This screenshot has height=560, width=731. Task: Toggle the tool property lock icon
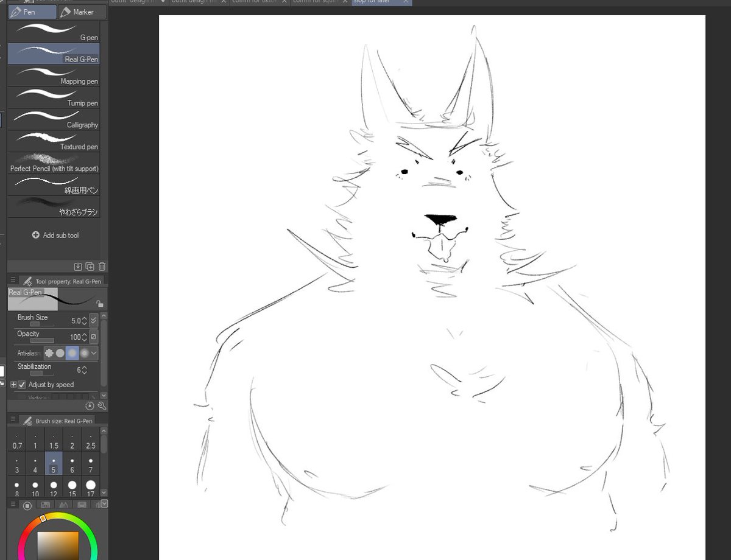(100, 303)
